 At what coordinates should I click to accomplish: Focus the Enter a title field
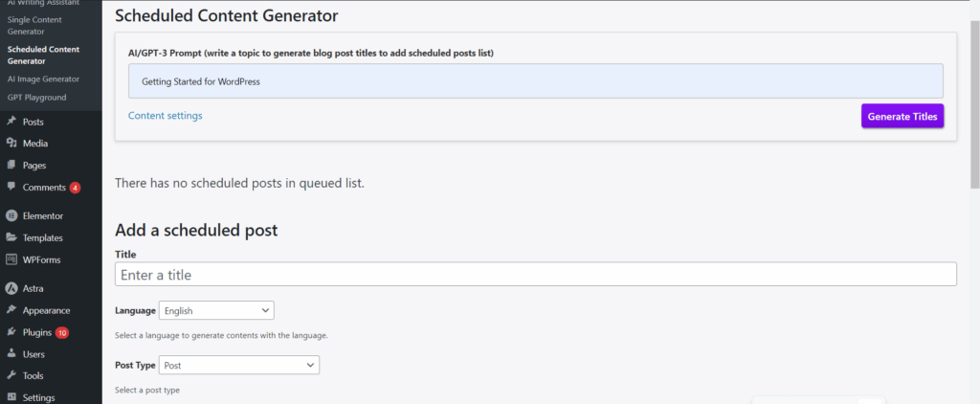(536, 274)
